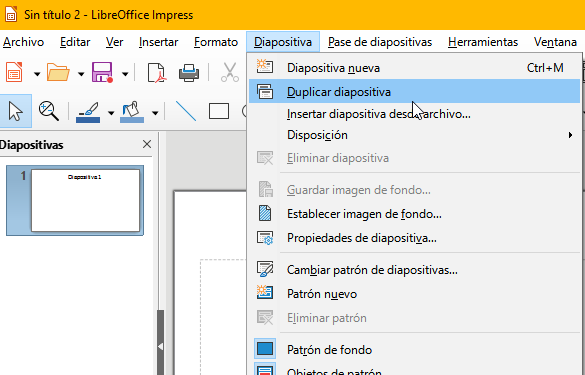The width and height of the screenshot is (585, 375).
Task: Click the Print icon
Action: click(189, 73)
